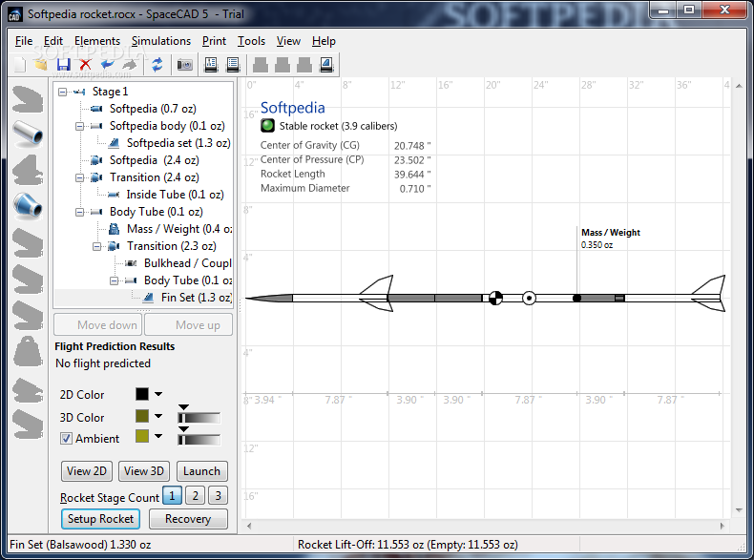Toggle the Ambient checkbox
The width and height of the screenshot is (754, 560).
pyautogui.click(x=66, y=439)
